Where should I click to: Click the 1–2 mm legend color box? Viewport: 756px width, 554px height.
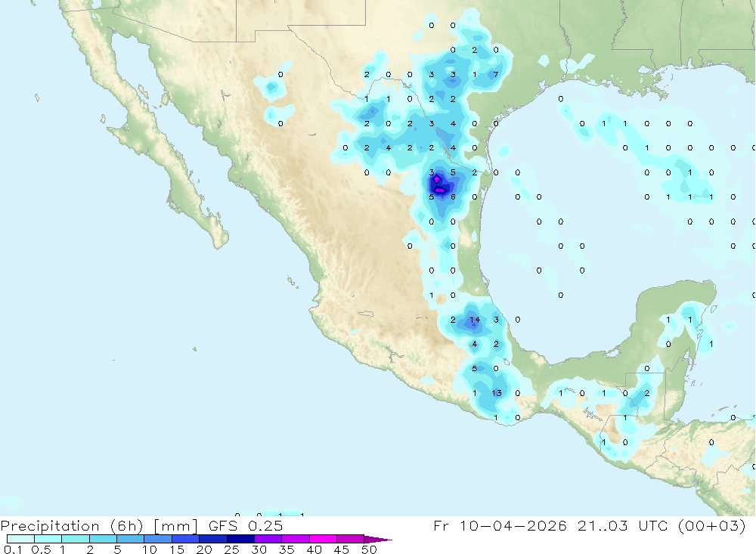pyautogui.click(x=76, y=539)
